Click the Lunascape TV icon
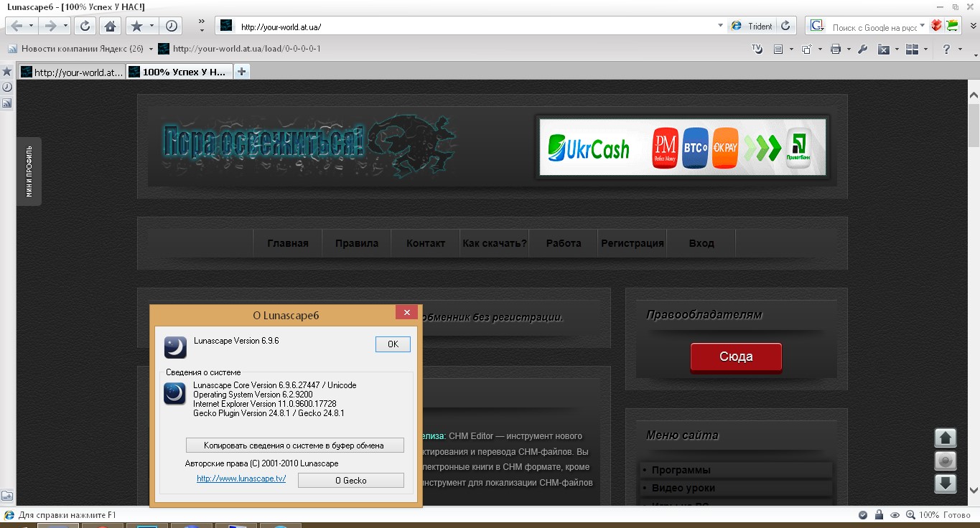 [757, 49]
